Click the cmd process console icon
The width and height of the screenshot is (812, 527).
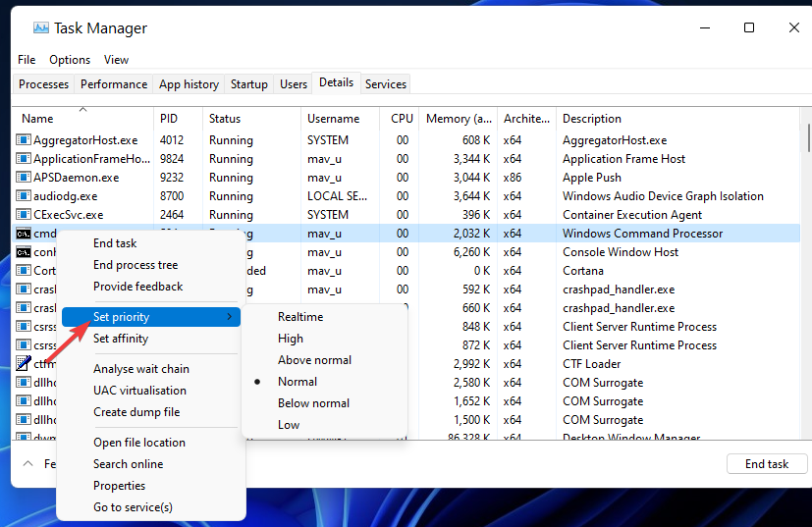(24, 234)
